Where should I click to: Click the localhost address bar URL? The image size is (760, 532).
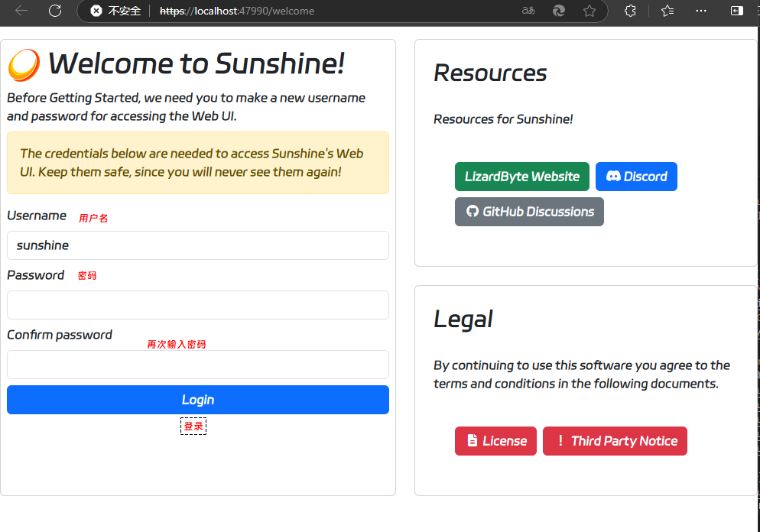pyautogui.click(x=237, y=11)
